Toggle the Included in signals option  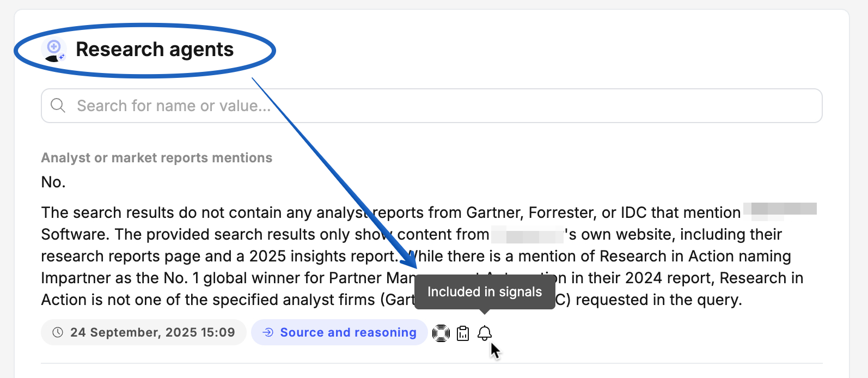coord(485,332)
